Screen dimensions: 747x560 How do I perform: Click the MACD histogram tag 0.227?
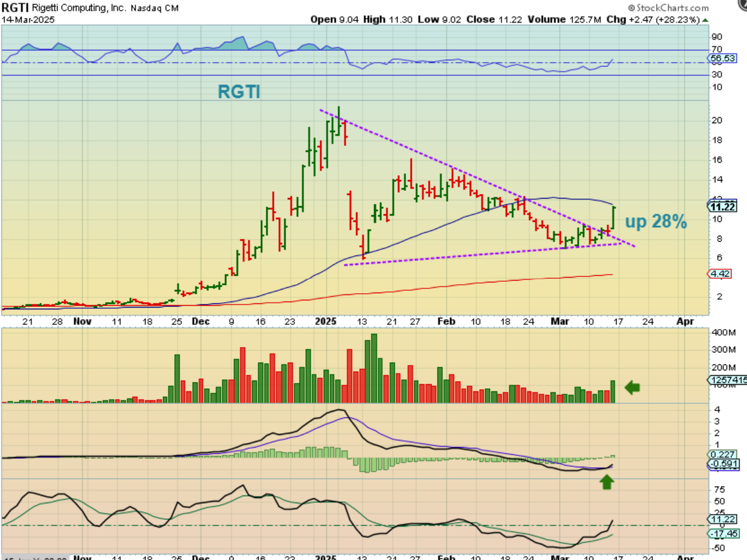[721, 454]
